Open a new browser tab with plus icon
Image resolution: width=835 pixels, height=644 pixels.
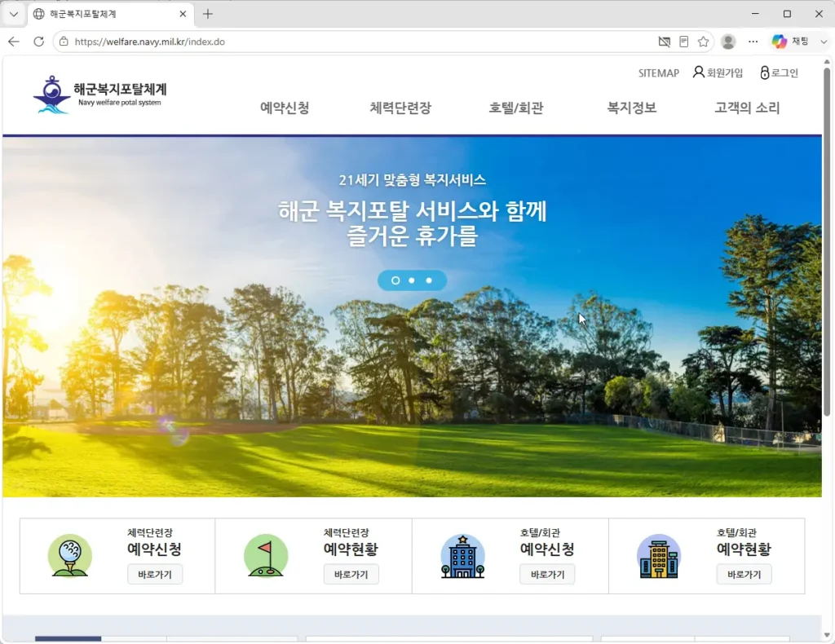208,14
